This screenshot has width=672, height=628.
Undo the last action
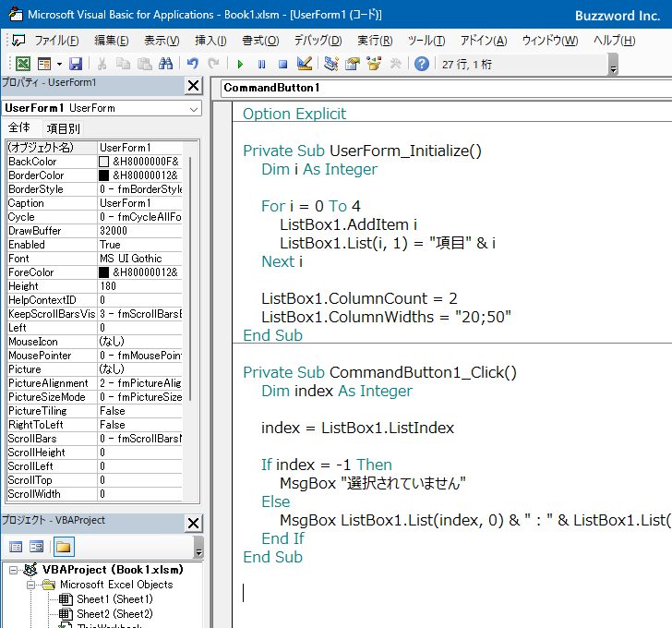click(x=193, y=64)
